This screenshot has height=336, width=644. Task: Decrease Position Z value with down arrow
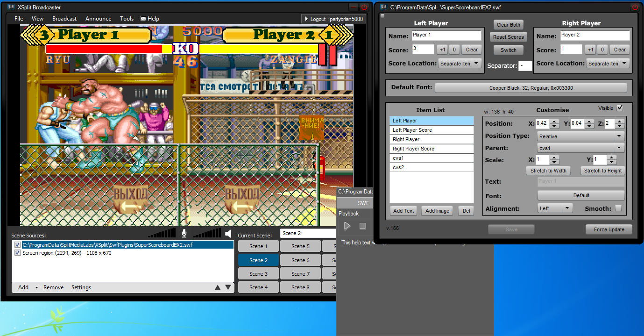pyautogui.click(x=620, y=126)
